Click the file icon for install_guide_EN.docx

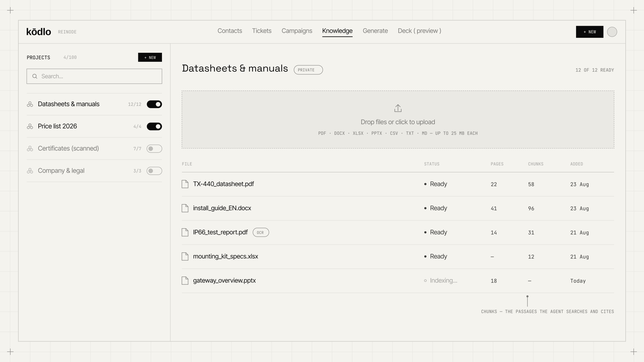pos(185,208)
